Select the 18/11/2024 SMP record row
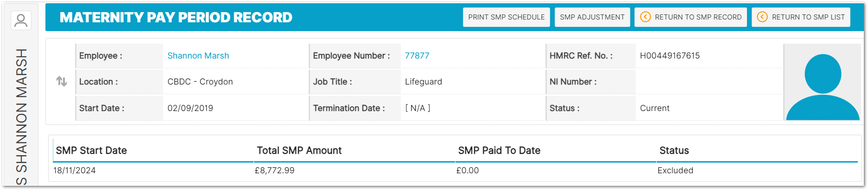 point(75,170)
